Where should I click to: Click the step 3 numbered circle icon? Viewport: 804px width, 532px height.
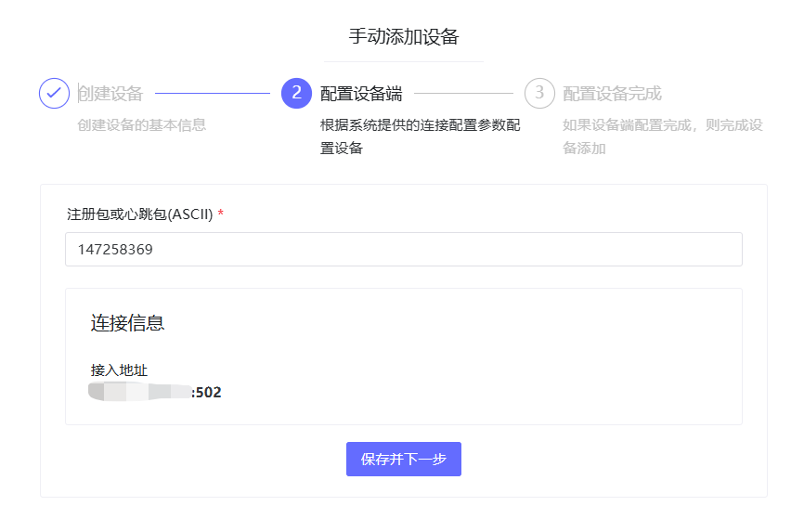point(539,93)
